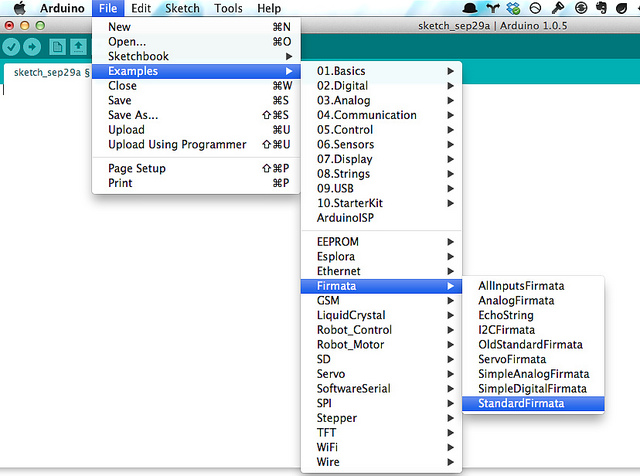
Task: Click the Dropbox status icon
Action: pyautogui.click(x=513, y=8)
